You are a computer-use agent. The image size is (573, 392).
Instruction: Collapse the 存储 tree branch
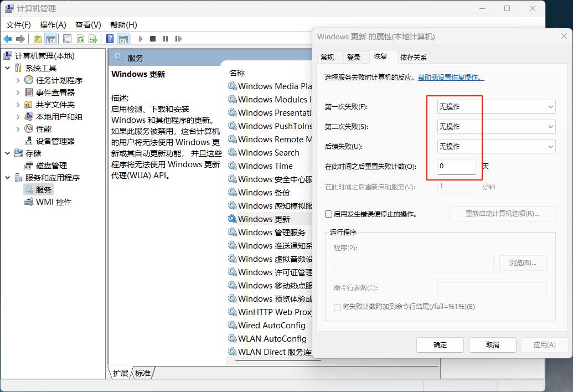(x=8, y=153)
